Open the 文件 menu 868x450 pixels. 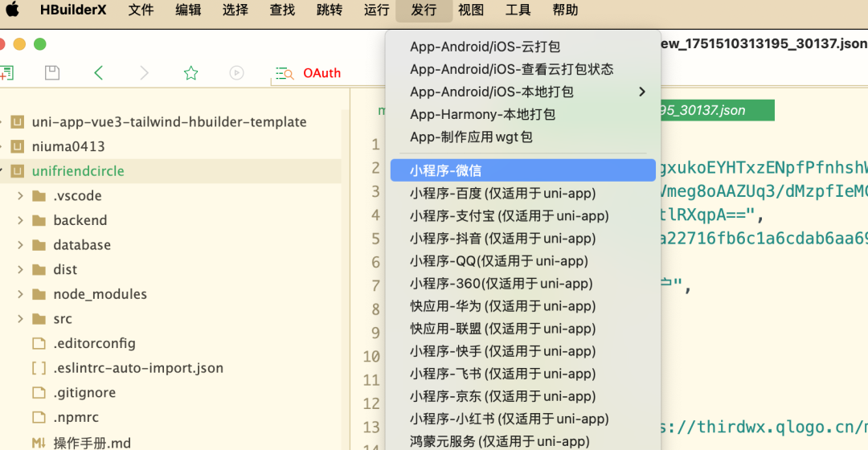[141, 10]
